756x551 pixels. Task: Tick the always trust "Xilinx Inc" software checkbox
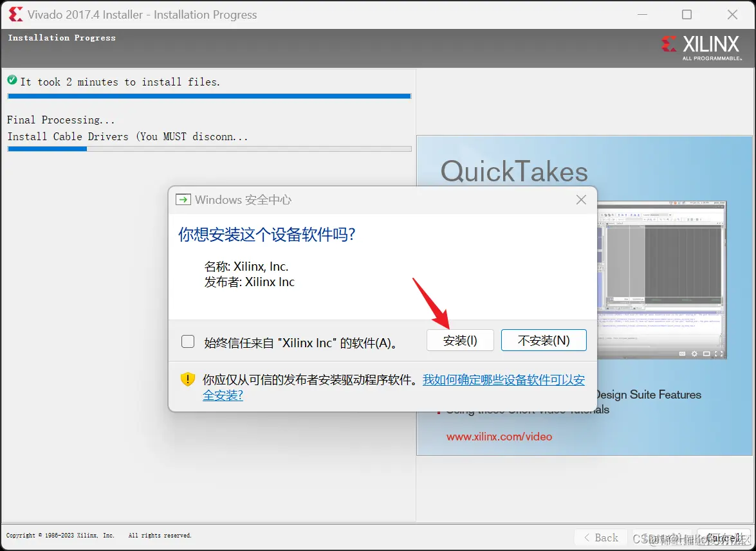pyautogui.click(x=188, y=341)
